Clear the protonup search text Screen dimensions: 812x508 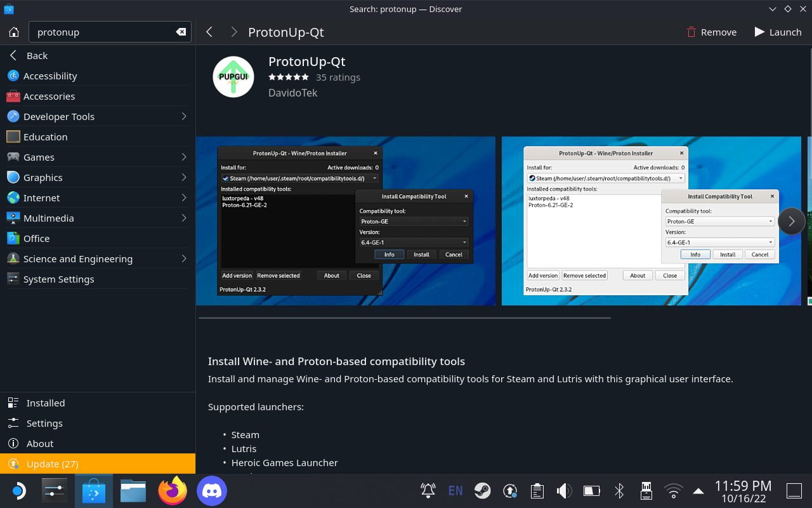pos(181,32)
